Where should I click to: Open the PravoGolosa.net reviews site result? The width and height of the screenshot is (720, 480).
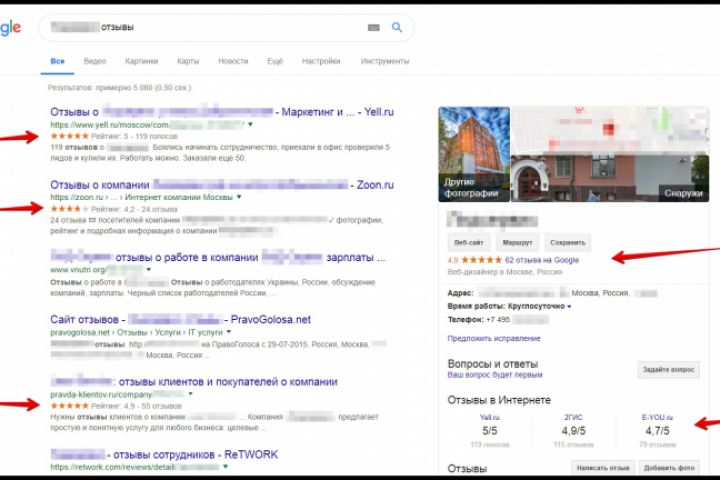[x=180, y=319]
